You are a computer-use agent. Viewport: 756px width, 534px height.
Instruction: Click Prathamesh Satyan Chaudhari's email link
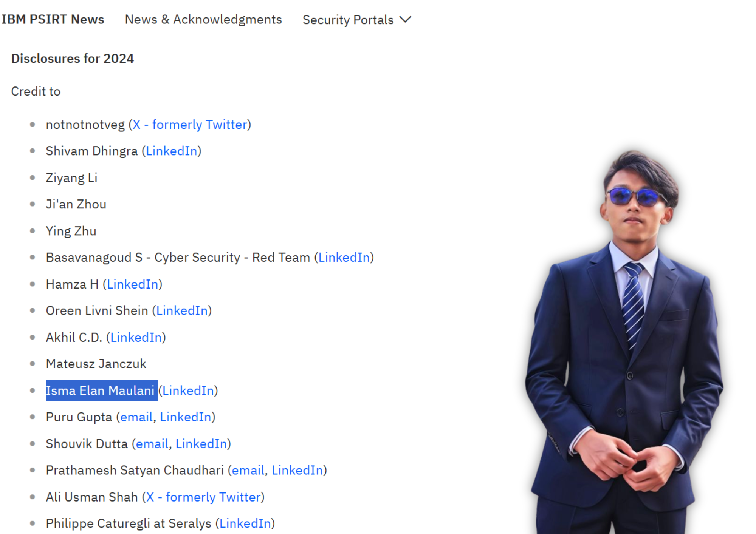pos(248,471)
